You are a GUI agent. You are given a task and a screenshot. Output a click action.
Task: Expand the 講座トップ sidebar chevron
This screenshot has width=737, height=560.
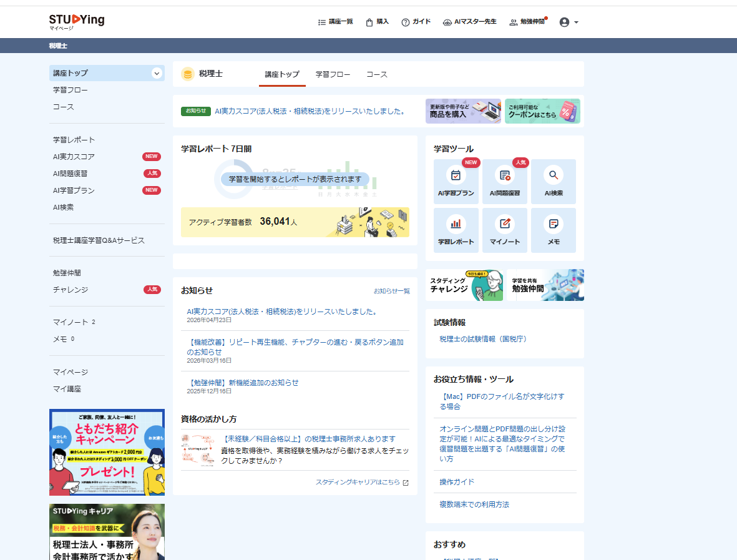tap(157, 73)
